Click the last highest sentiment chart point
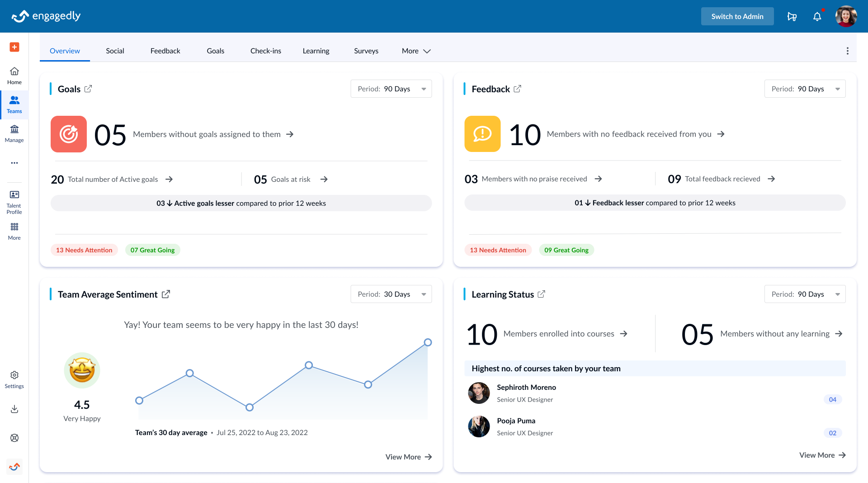Screen dimensions: 868x483 point(428,342)
